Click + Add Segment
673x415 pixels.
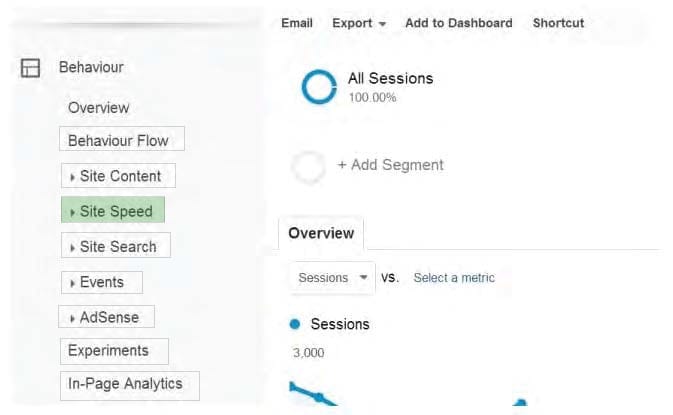tap(391, 165)
